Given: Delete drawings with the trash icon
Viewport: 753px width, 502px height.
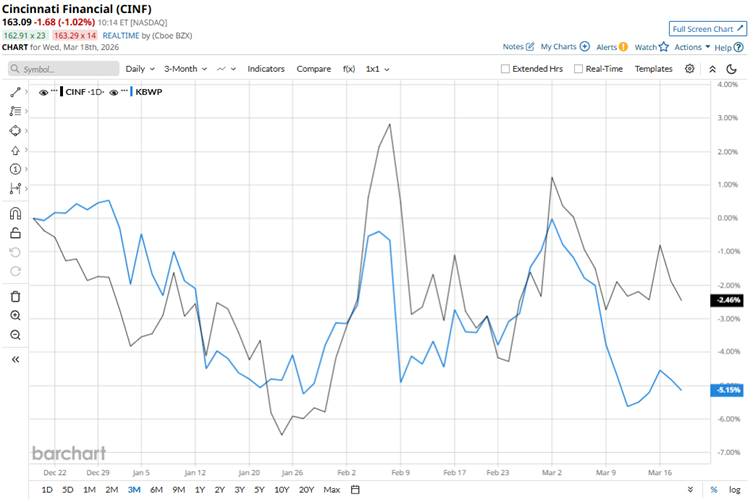Looking at the screenshot, I should (15, 296).
